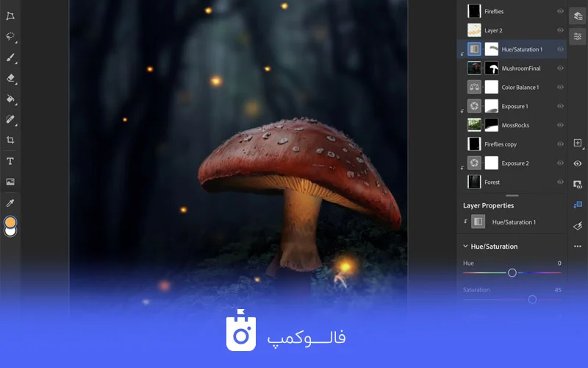Click the "Layer Properties" heading

[x=488, y=205]
